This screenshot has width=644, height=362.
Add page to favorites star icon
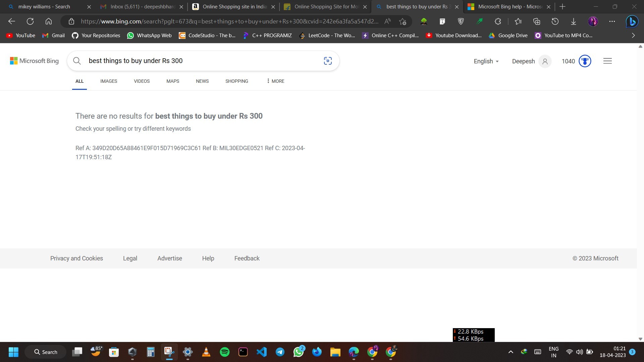402,21
